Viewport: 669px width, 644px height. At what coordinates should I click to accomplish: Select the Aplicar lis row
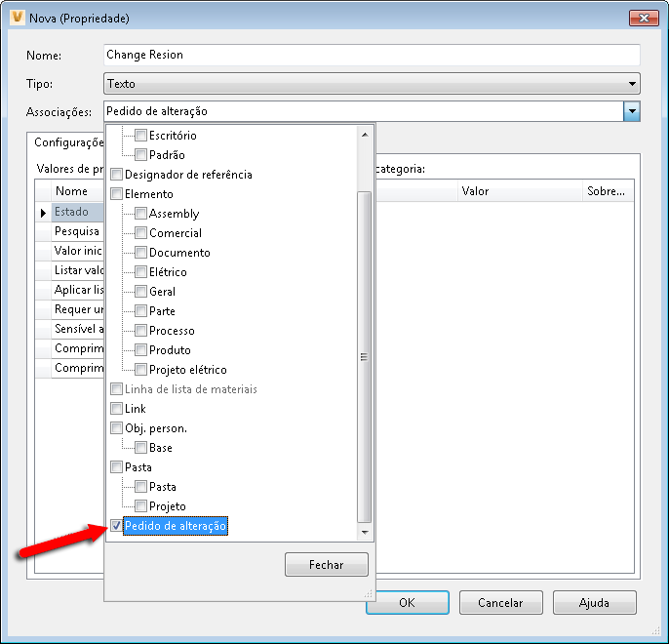(77, 290)
